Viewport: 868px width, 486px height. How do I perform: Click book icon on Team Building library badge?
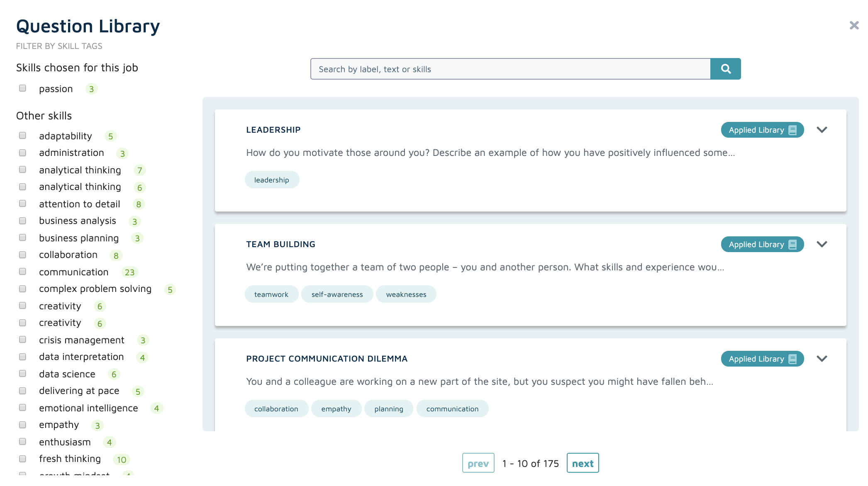(x=792, y=245)
